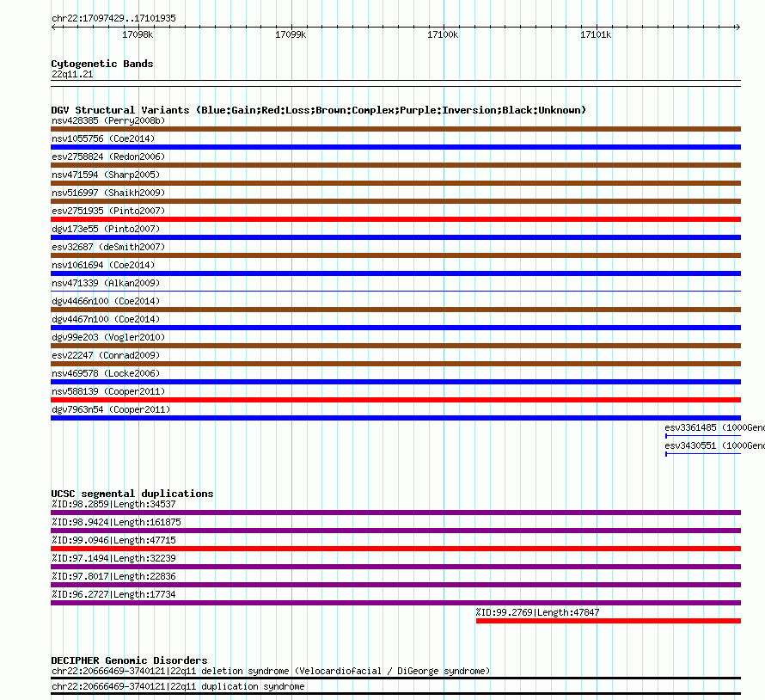The width and height of the screenshot is (765, 700).
Task: Click the UCSC segmental duplications track title
Action: tap(132, 494)
